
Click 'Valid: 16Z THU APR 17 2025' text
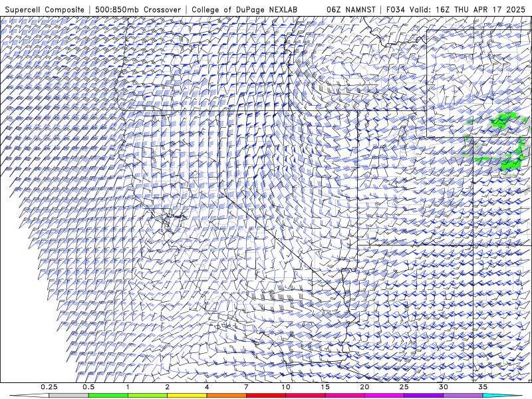pos(467,9)
